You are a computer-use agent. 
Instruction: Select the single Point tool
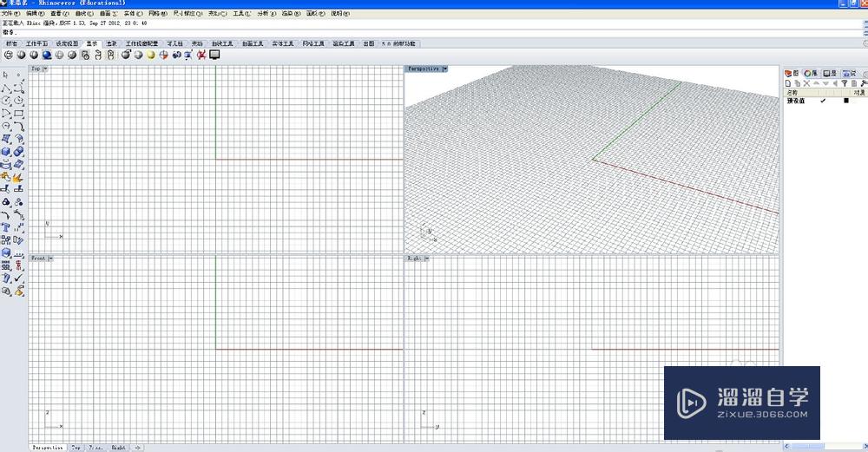tap(19, 74)
